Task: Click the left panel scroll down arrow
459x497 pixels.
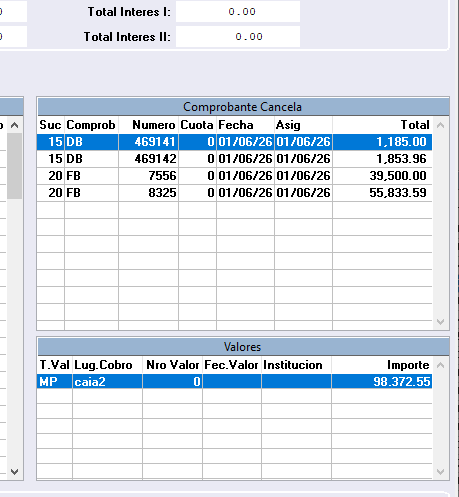Action: point(14,471)
